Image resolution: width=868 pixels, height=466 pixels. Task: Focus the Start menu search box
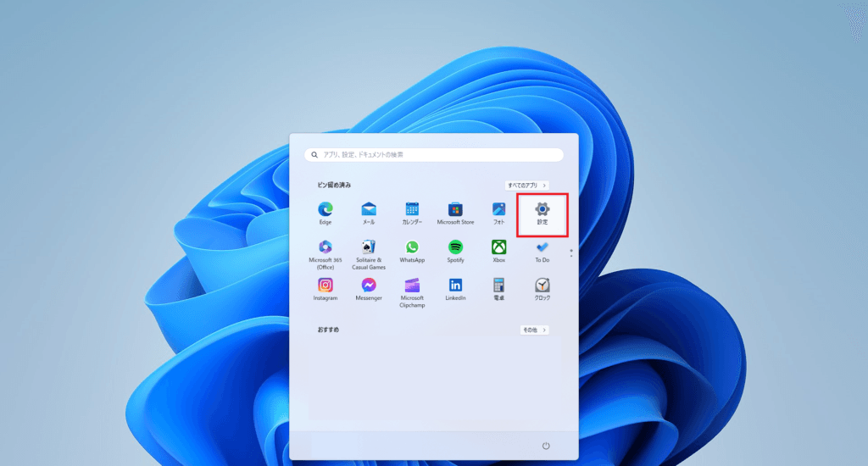click(434, 155)
